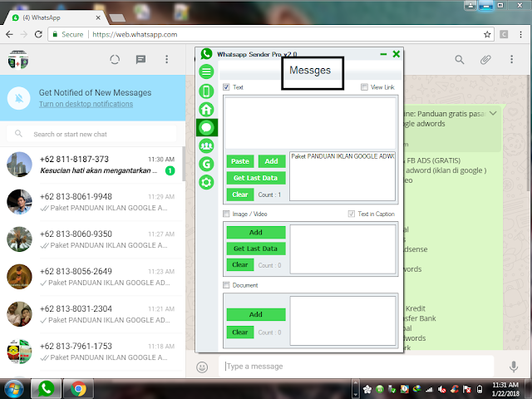Screen dimensions: 532x399
Task: Toggle the Text in Caption checkbox
Action: click(x=352, y=214)
